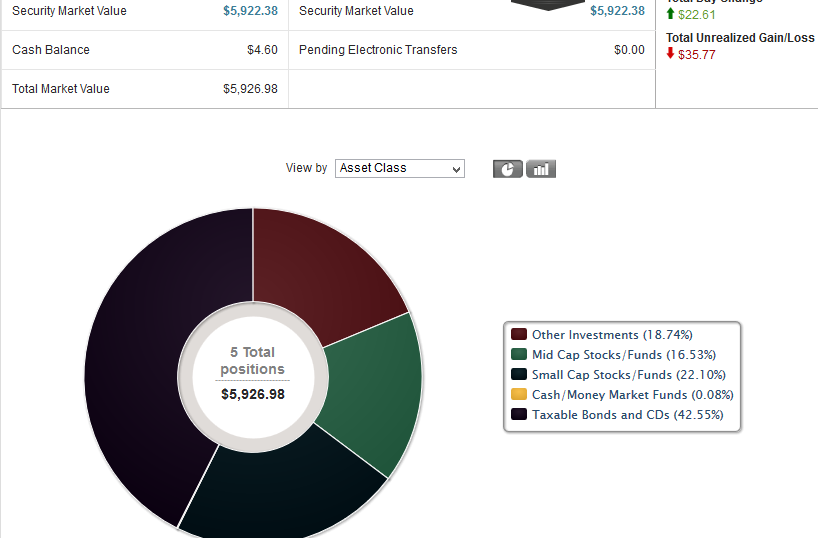Switch to bar chart view

click(x=541, y=169)
